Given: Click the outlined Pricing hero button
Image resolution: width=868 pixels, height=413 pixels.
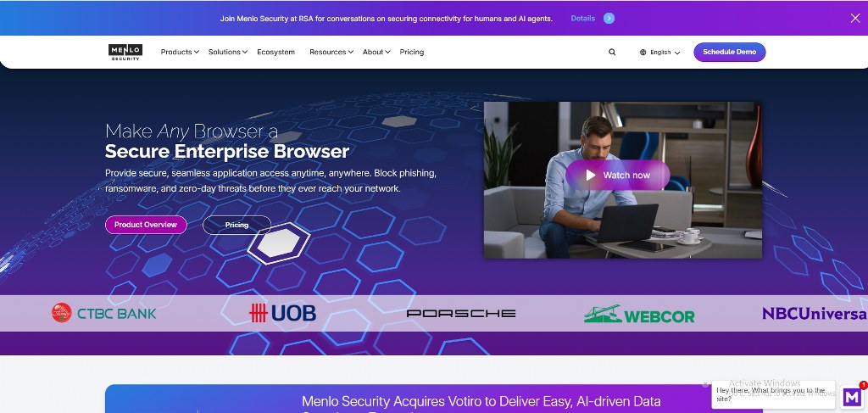Looking at the screenshot, I should [237, 225].
